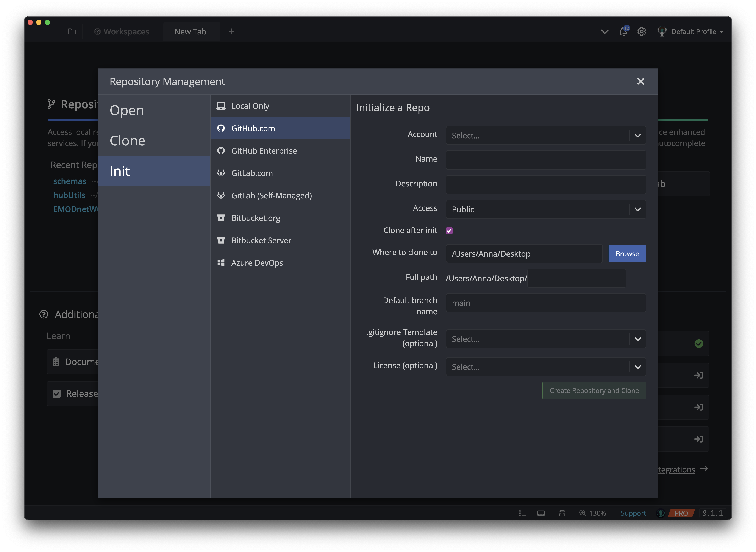Choose the Local Only option
The width and height of the screenshot is (756, 552).
click(280, 106)
